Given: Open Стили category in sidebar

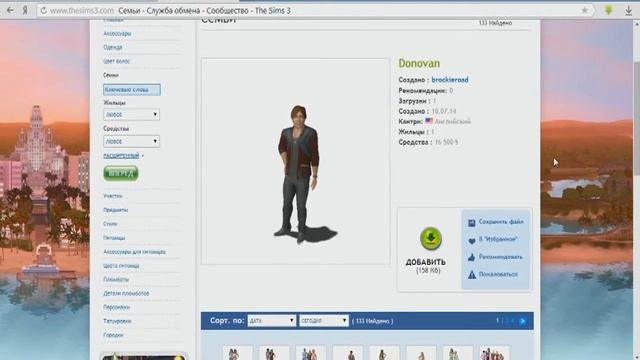Looking at the screenshot, I should tap(110, 224).
